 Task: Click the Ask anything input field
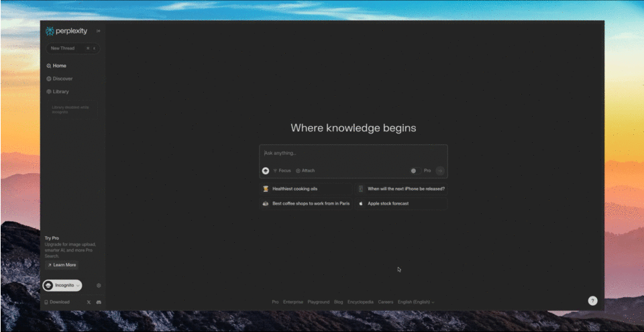point(353,154)
